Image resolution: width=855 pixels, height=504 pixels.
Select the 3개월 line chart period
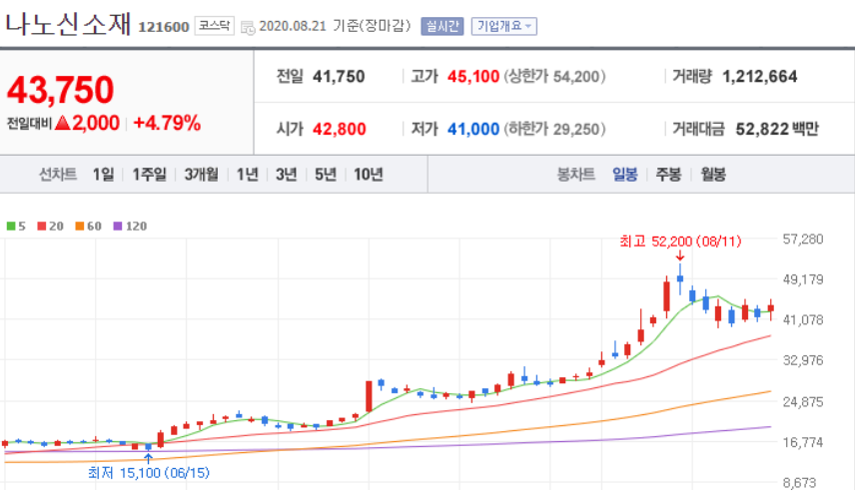(201, 175)
